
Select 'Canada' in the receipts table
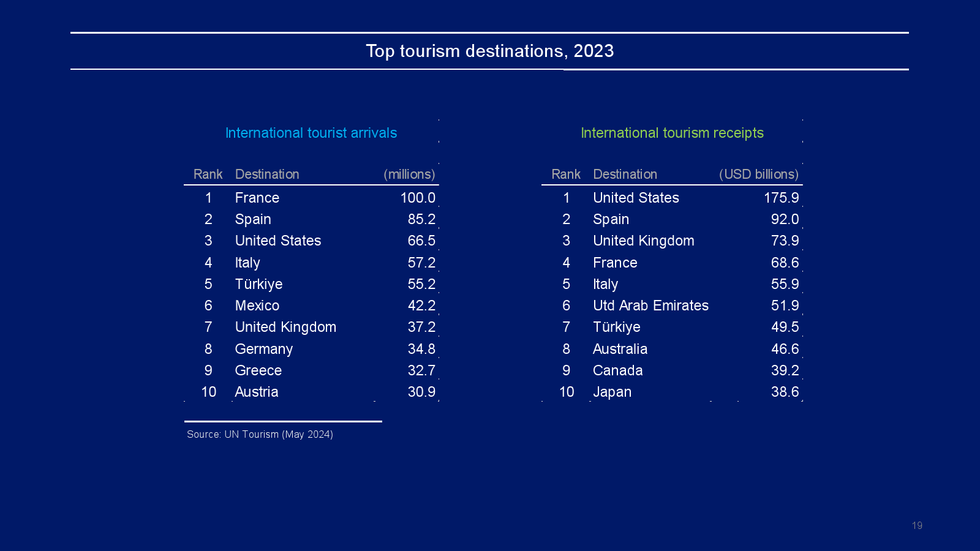click(617, 370)
